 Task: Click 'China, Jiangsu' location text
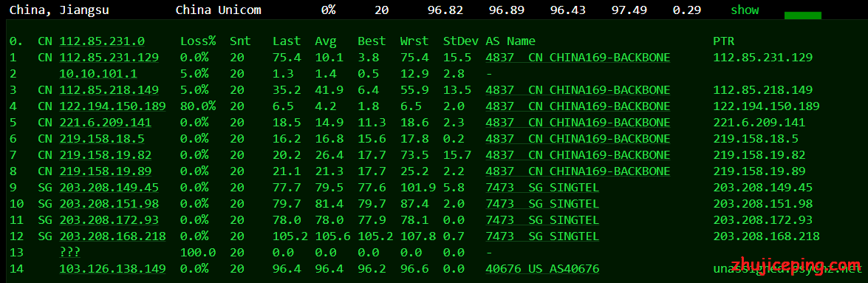coord(59,10)
